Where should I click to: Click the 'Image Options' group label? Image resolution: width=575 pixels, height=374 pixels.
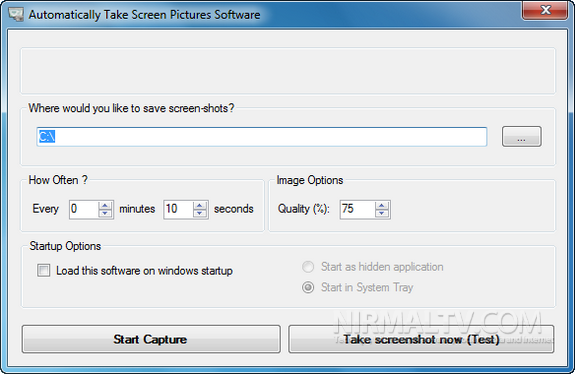310,180
